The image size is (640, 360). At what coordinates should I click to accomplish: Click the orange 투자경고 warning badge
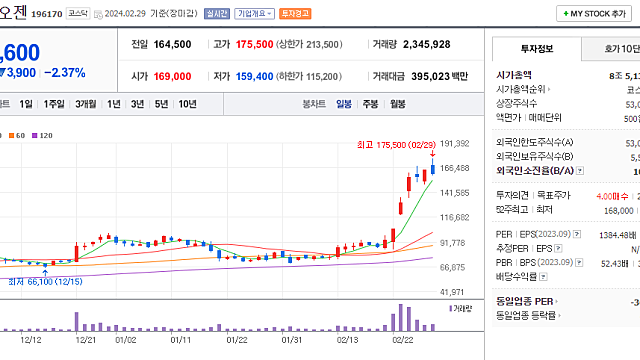pyautogui.click(x=295, y=13)
